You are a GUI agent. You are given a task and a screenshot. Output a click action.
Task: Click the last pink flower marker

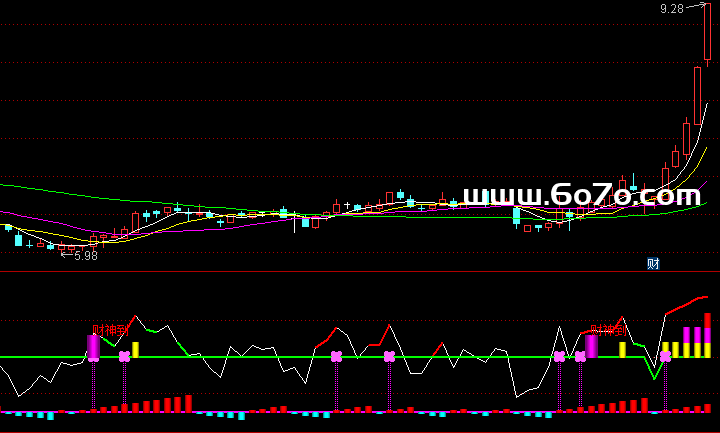pos(665,357)
